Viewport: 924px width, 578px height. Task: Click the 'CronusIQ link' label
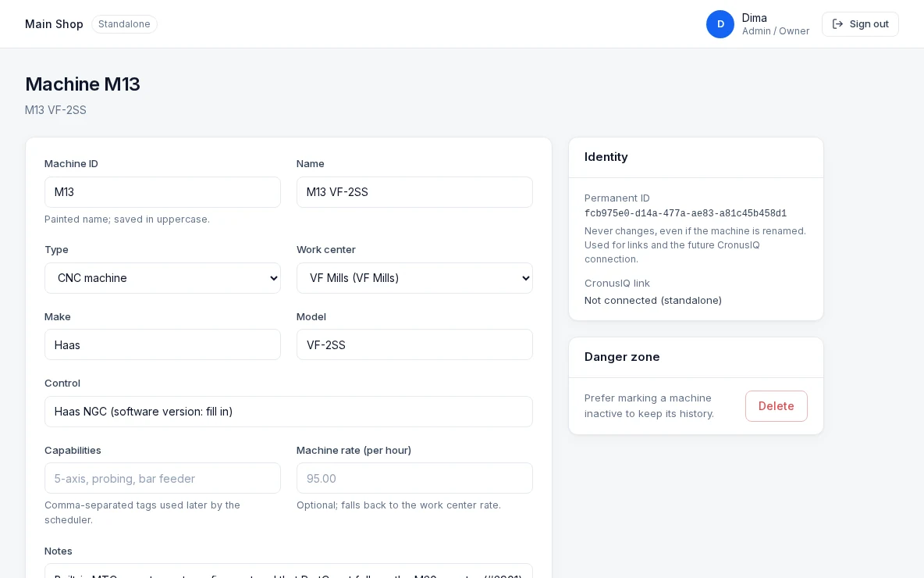coord(617,283)
